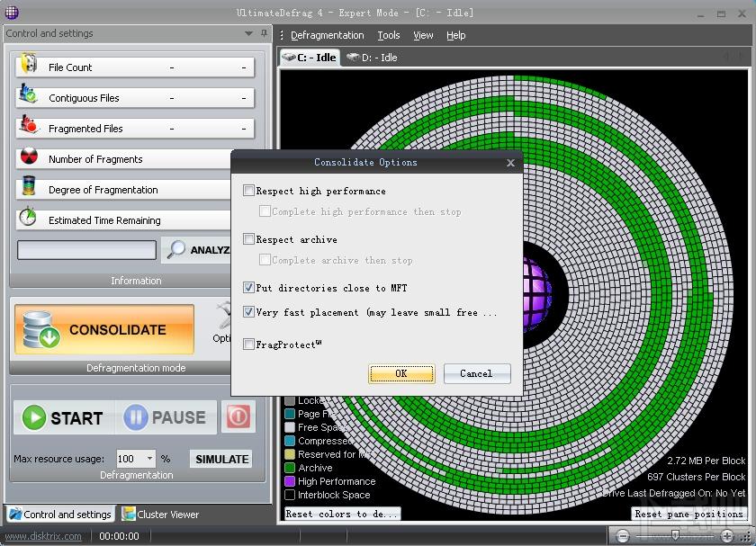Screen dimensions: 756x546
Task: Open www.disktrix.com link
Action: [x=43, y=536]
